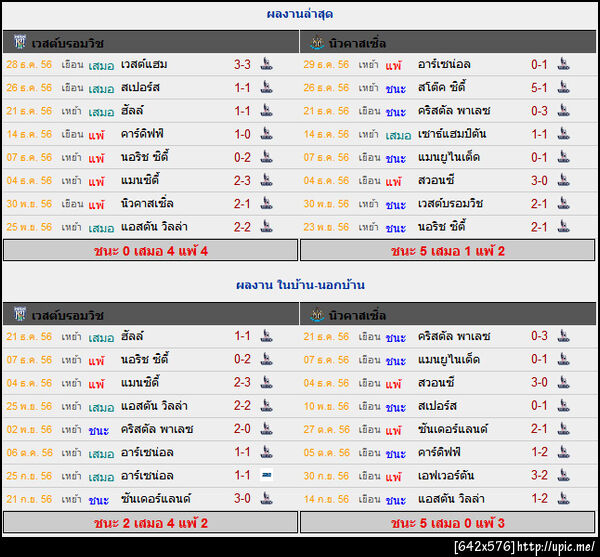Open match icon for นิวคาสเซิ่ล 2-1 row
The height and width of the screenshot is (557, 600).
tap(266, 203)
